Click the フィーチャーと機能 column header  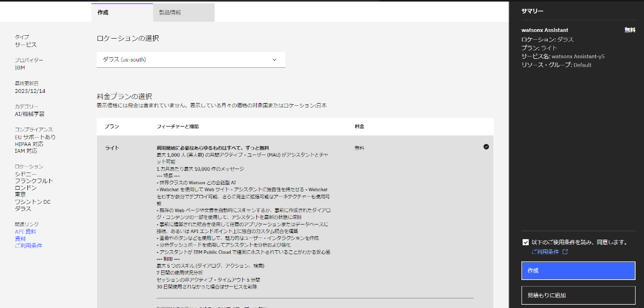point(178,127)
